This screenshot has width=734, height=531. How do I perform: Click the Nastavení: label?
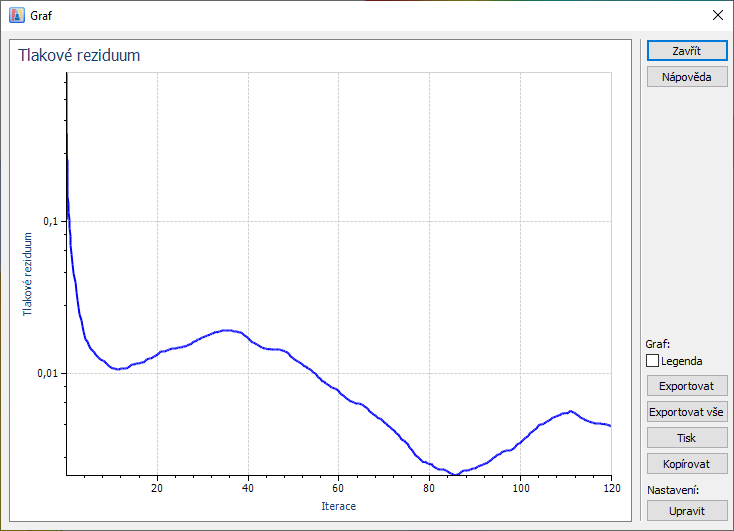(673, 490)
